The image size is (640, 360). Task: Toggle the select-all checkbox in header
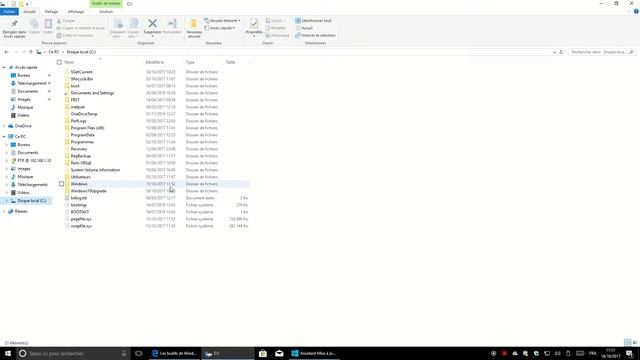[59, 62]
